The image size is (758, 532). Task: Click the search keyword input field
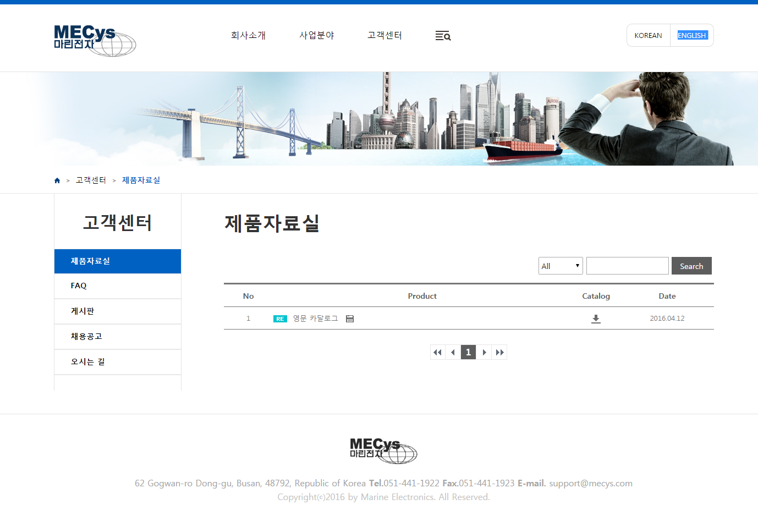(628, 266)
